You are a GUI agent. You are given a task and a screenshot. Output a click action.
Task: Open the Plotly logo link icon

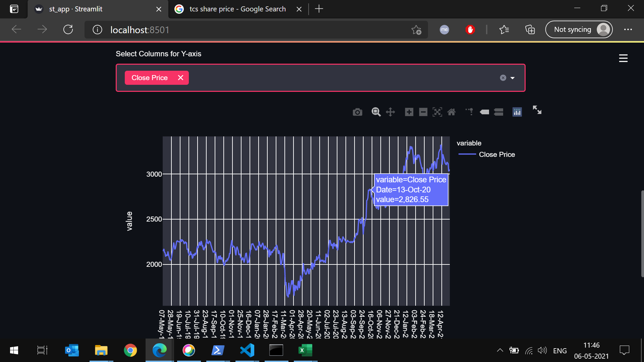click(x=517, y=112)
